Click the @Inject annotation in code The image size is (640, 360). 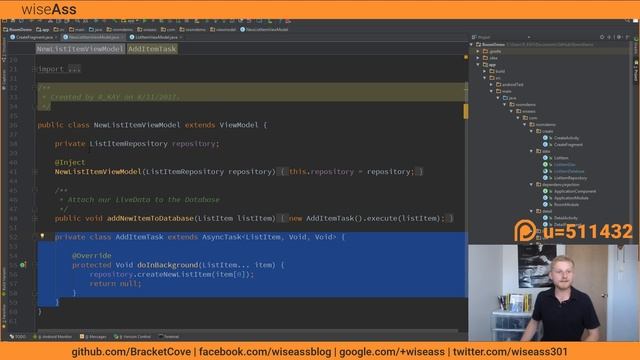coord(70,162)
